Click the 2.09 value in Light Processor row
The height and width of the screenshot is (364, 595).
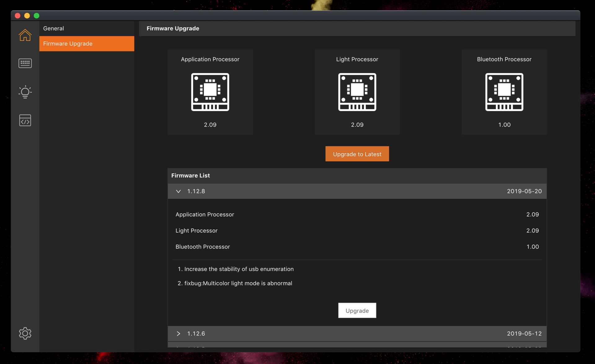point(533,231)
